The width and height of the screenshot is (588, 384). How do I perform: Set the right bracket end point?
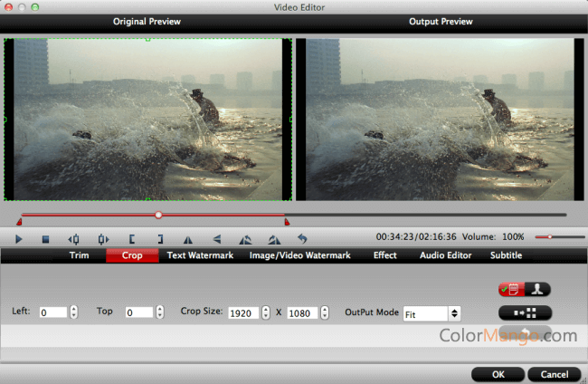pos(160,239)
